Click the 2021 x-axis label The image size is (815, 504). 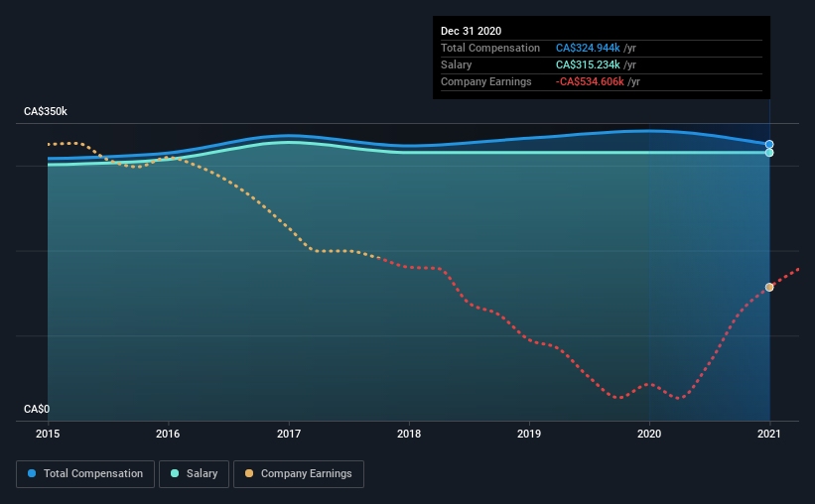(x=769, y=434)
